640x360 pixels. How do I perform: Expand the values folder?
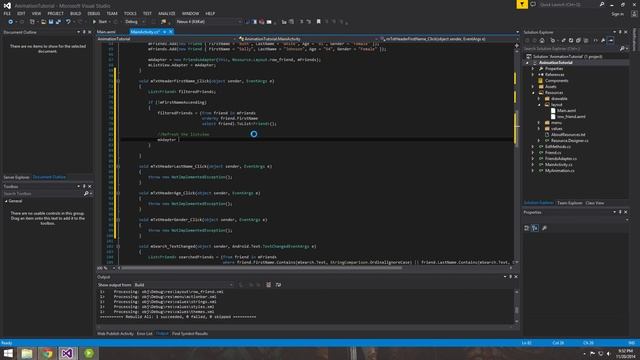point(539,129)
